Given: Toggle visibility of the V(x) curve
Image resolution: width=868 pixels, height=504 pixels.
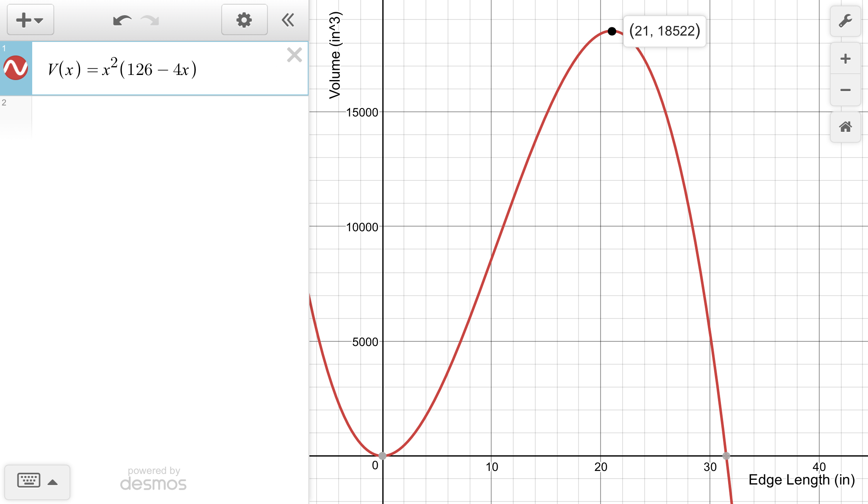Looking at the screenshot, I should coord(16,68).
